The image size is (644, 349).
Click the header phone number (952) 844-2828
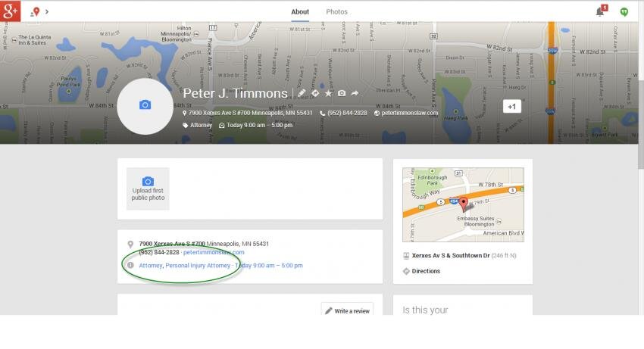pos(347,113)
